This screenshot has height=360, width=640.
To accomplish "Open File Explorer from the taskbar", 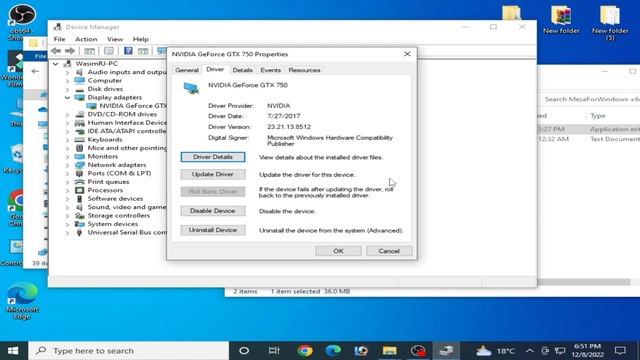I will pos(389,351).
